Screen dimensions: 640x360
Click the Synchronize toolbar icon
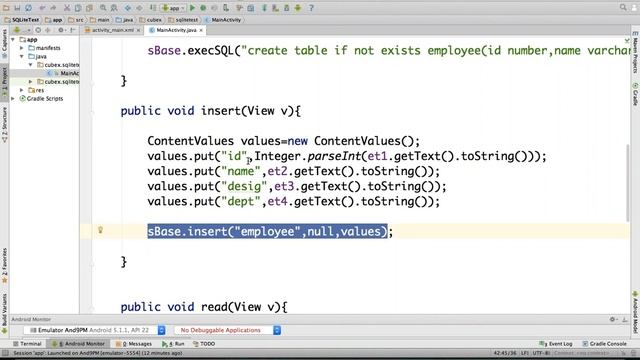point(29,8)
